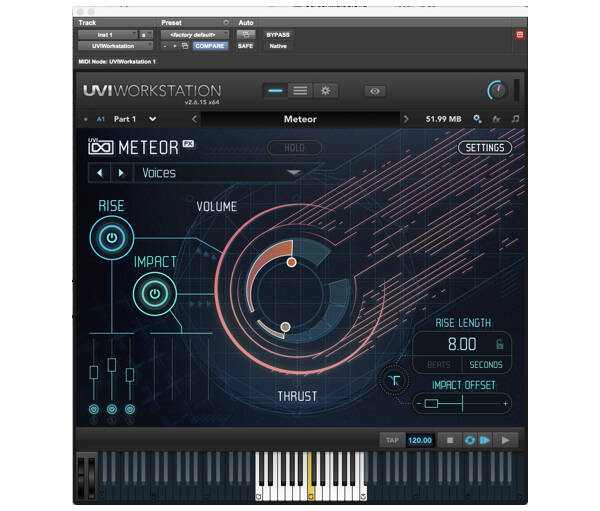
Task: Click the pitch bend wheel
Action: [x=81, y=476]
